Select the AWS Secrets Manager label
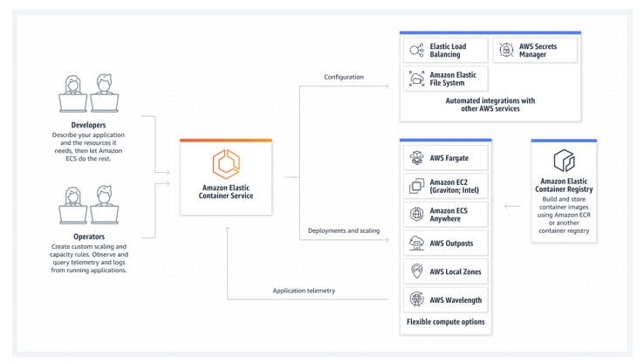Screen dimensions: 644x364 (x=538, y=51)
